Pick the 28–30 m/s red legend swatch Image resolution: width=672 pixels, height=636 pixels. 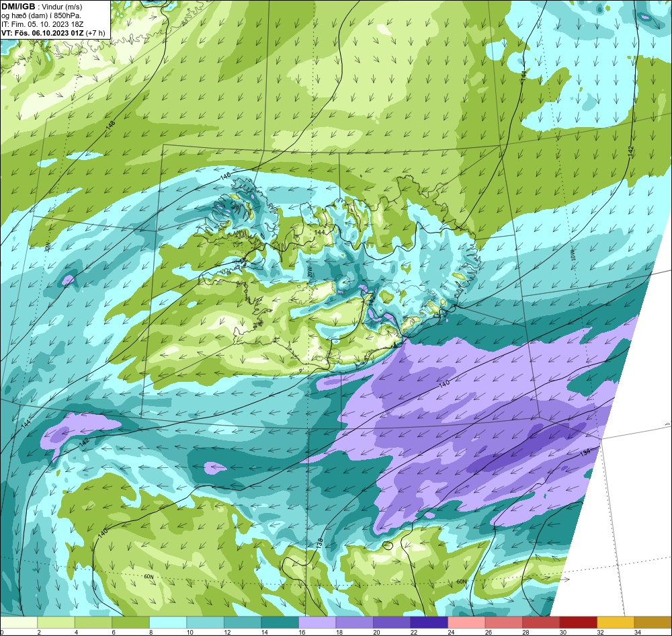(x=541, y=623)
